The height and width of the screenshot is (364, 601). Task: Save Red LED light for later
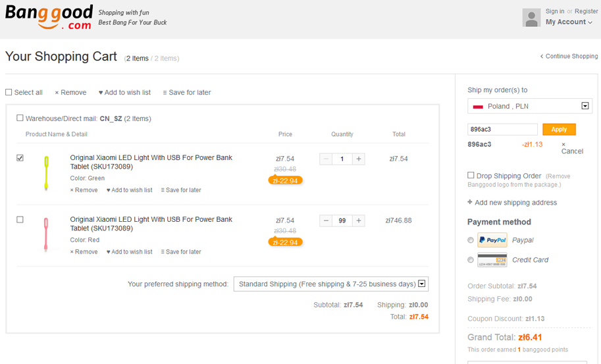(180, 251)
